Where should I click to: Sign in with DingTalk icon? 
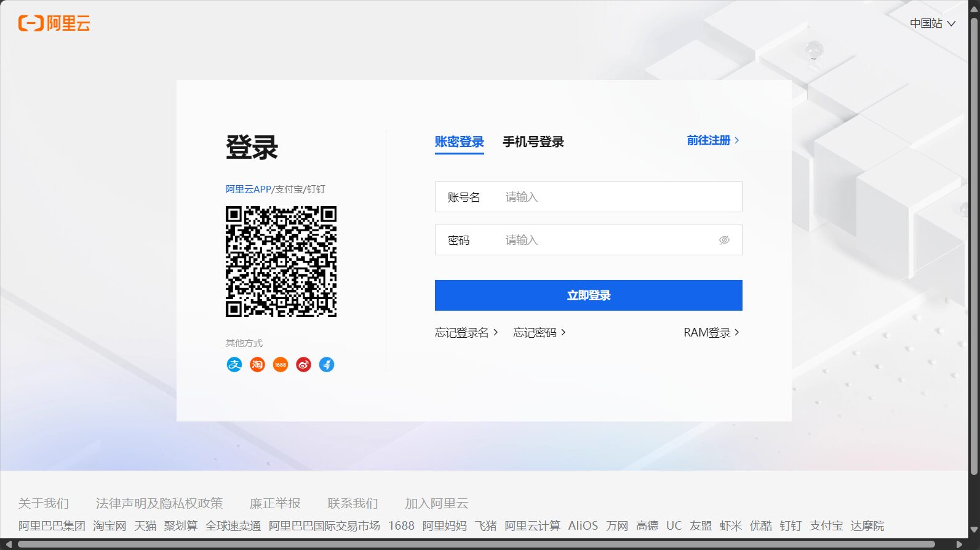tap(327, 364)
